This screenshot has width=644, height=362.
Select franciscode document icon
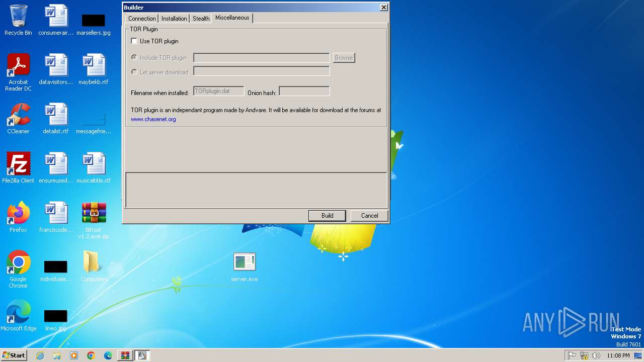(56, 217)
